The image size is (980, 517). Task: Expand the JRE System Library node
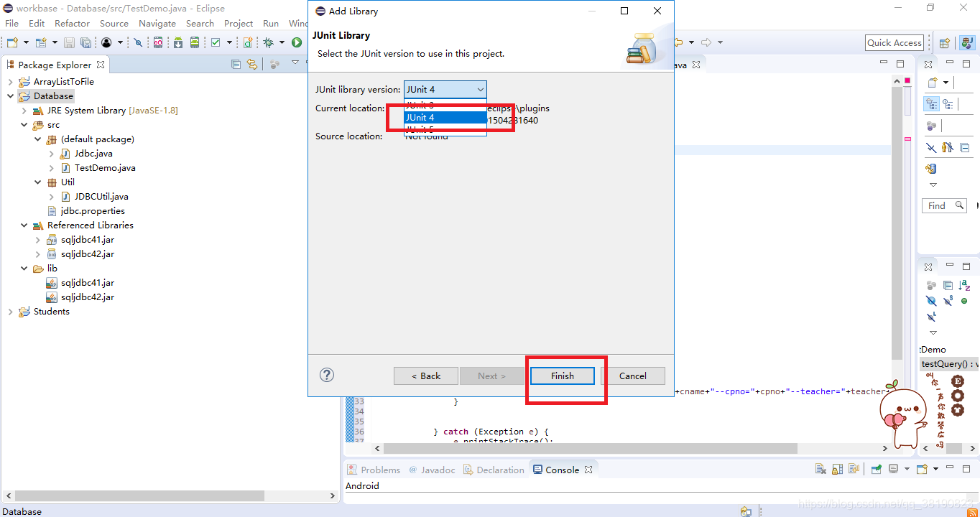[24, 111]
